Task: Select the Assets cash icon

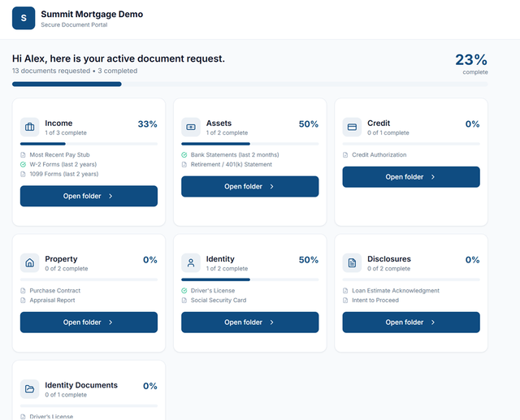Action: [x=191, y=127]
